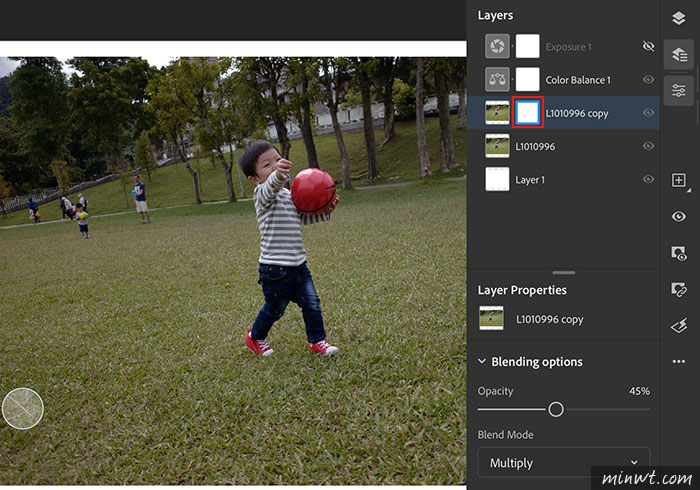Viewport: 700px width, 490px height.
Task: Open the compact layer view icon
Action: tap(679, 18)
